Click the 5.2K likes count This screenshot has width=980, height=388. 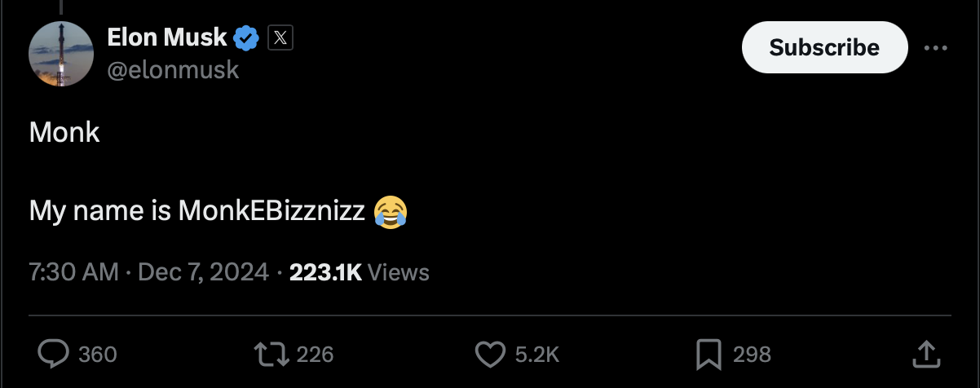point(537,354)
